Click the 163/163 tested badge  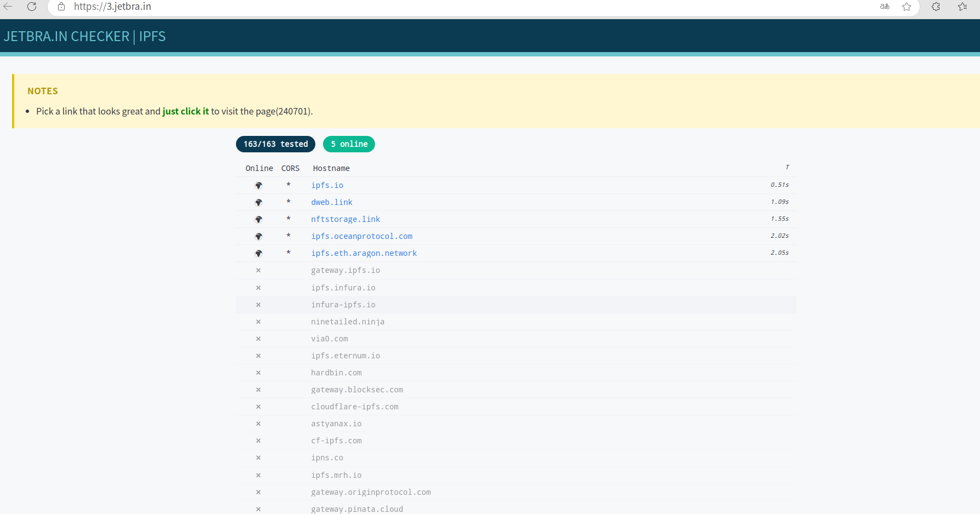click(x=275, y=144)
